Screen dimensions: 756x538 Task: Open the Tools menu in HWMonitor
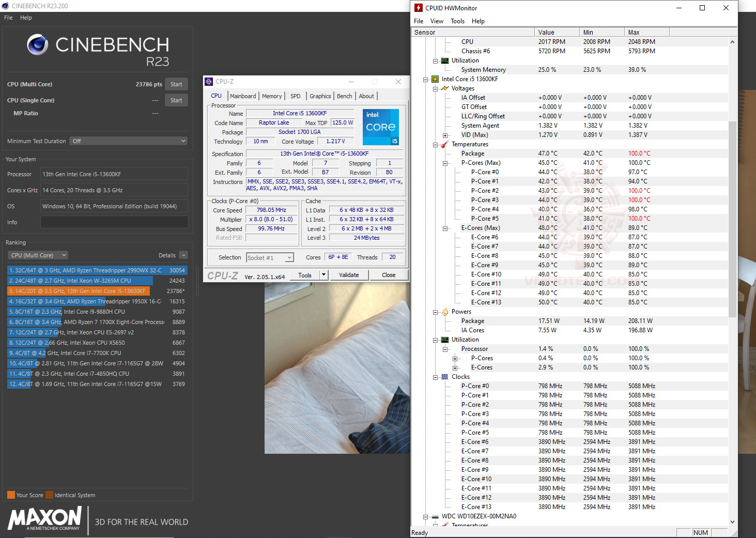pyautogui.click(x=457, y=21)
